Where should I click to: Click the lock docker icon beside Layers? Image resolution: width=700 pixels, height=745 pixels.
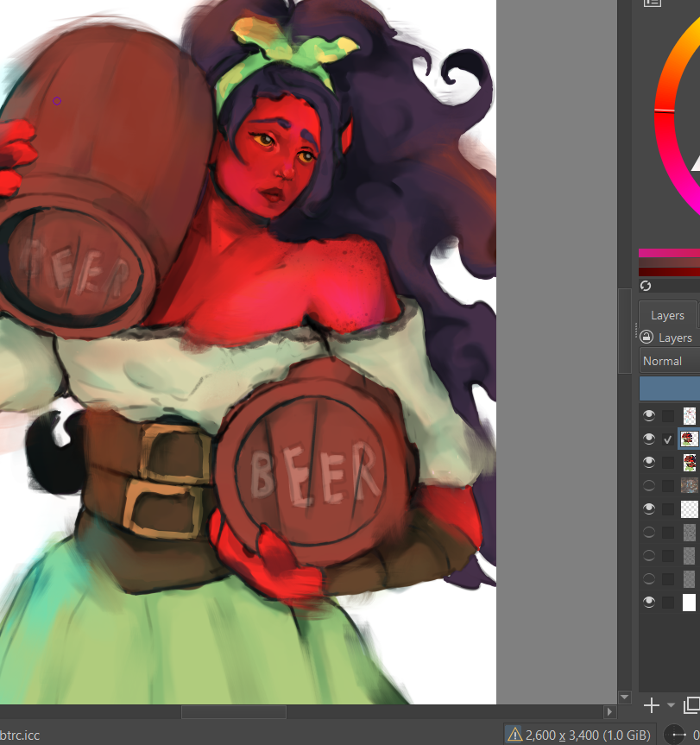tap(646, 338)
